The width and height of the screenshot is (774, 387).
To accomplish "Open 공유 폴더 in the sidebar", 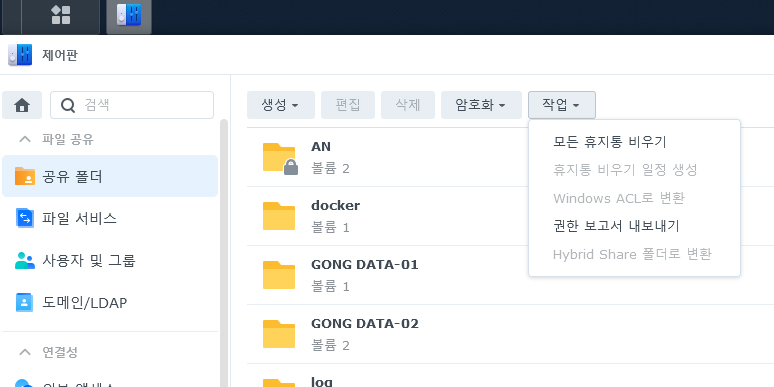I will tap(110, 176).
